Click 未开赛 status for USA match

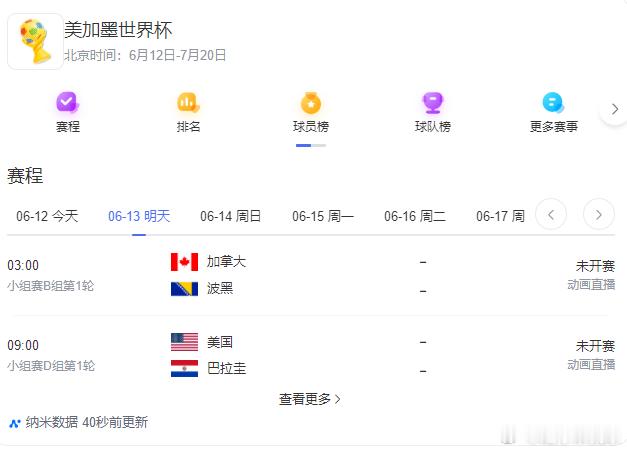tap(595, 346)
